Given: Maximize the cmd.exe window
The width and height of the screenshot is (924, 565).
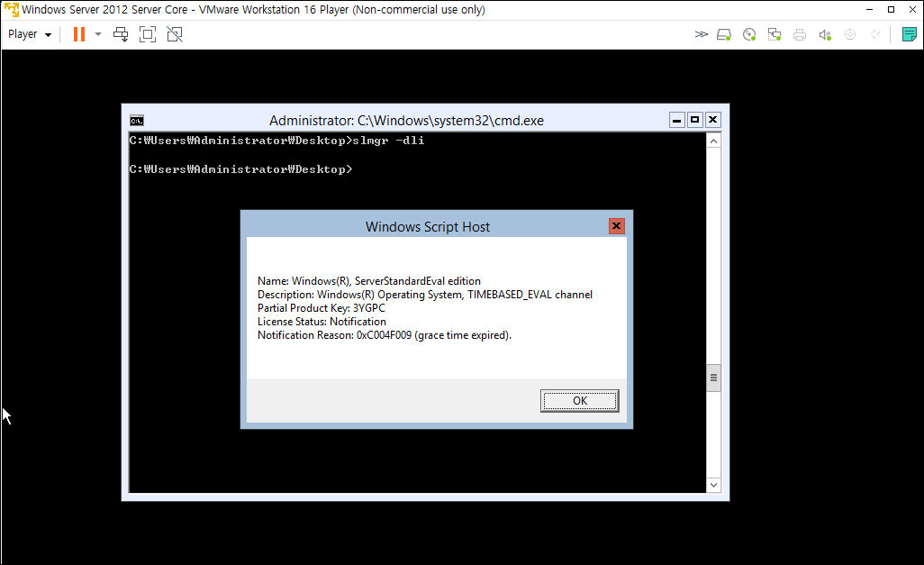Looking at the screenshot, I should (x=694, y=121).
